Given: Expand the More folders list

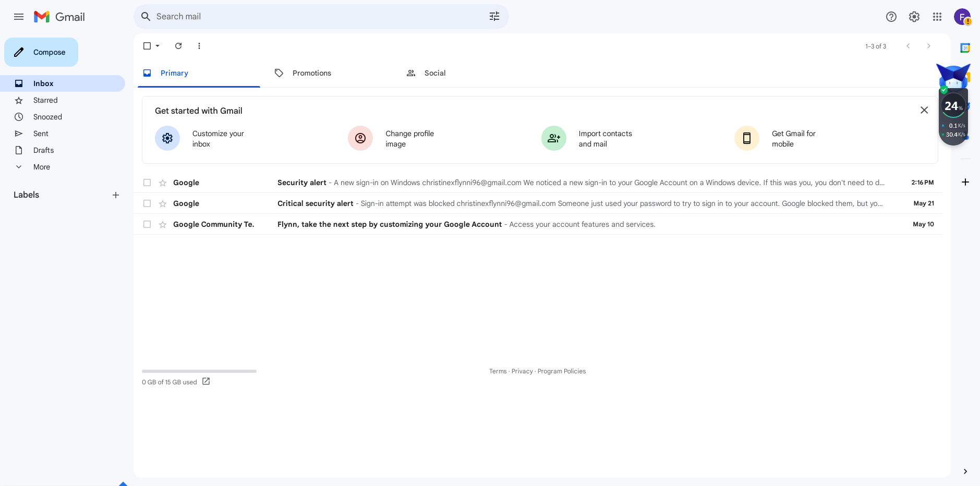Looking at the screenshot, I should (41, 167).
